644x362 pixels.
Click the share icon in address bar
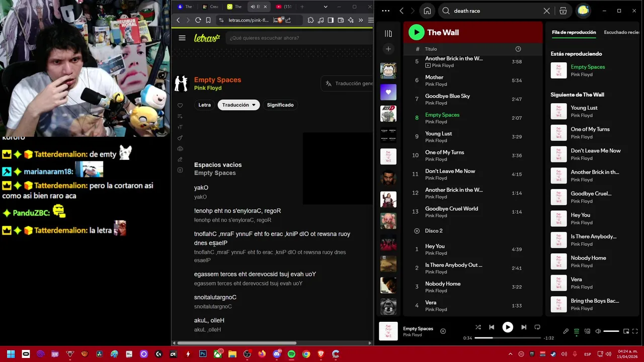click(x=288, y=20)
